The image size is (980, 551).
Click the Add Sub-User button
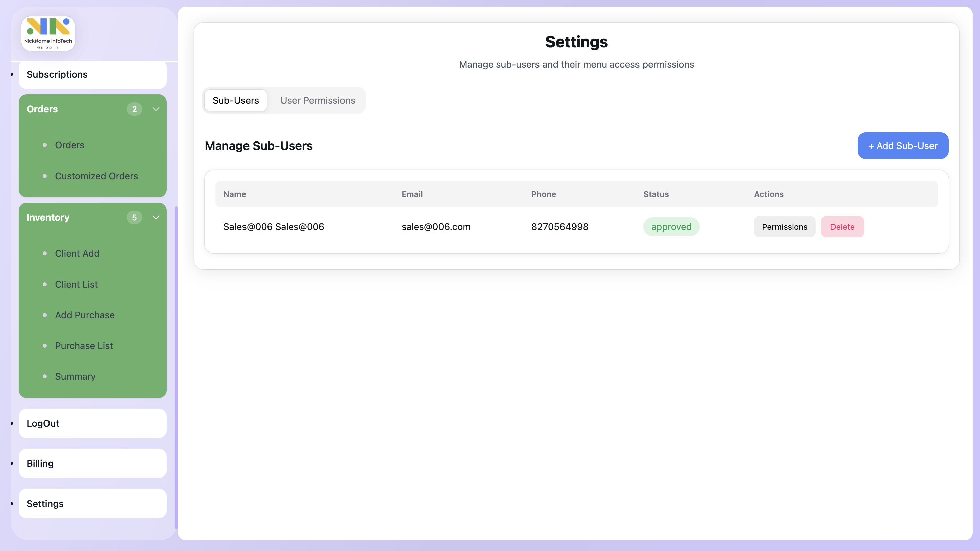pos(902,146)
